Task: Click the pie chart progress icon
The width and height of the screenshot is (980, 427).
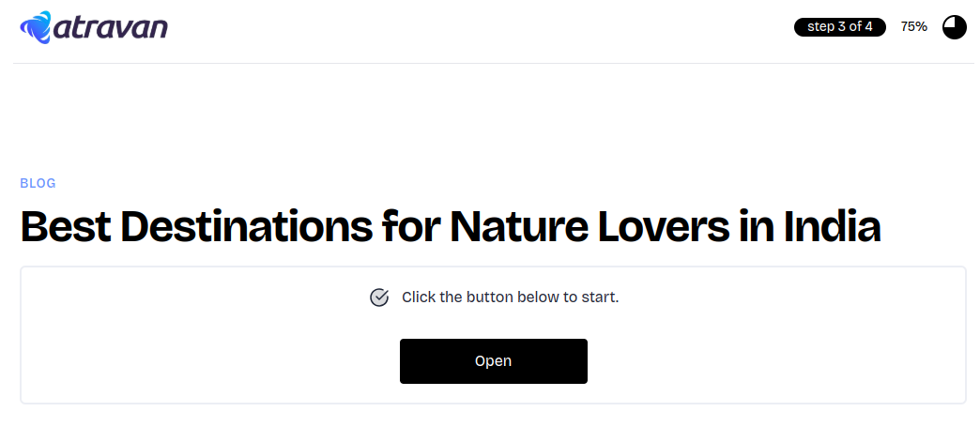Action: click(x=954, y=27)
